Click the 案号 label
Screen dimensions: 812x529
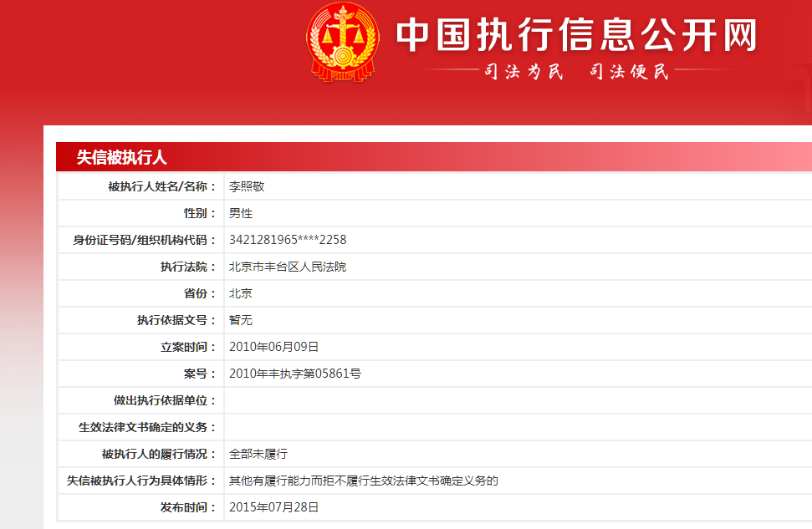(200, 374)
